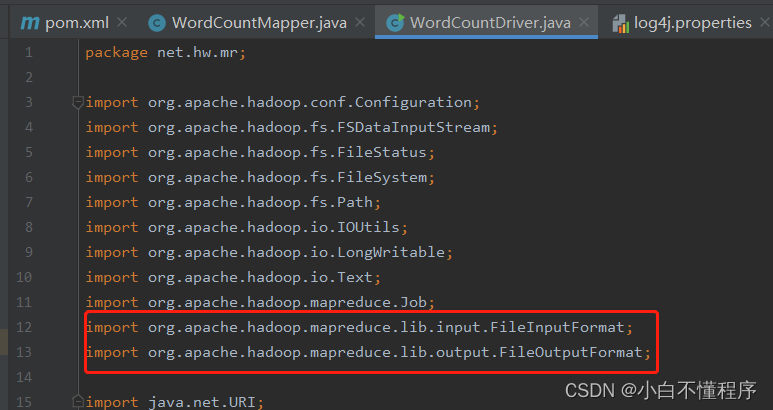Screen dimensions: 773x410
Task: Collapse the import block fold marker at line 3
Action: tap(77, 102)
